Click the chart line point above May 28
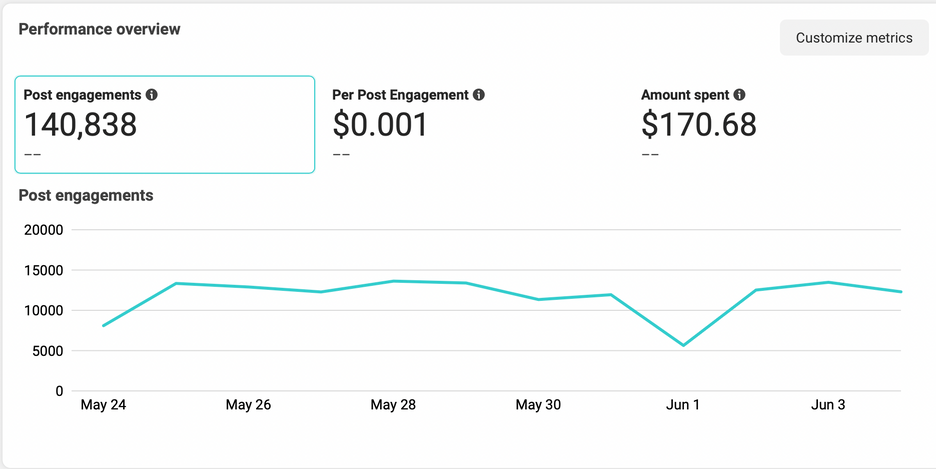Screen dimensions: 936x469 [393, 281]
